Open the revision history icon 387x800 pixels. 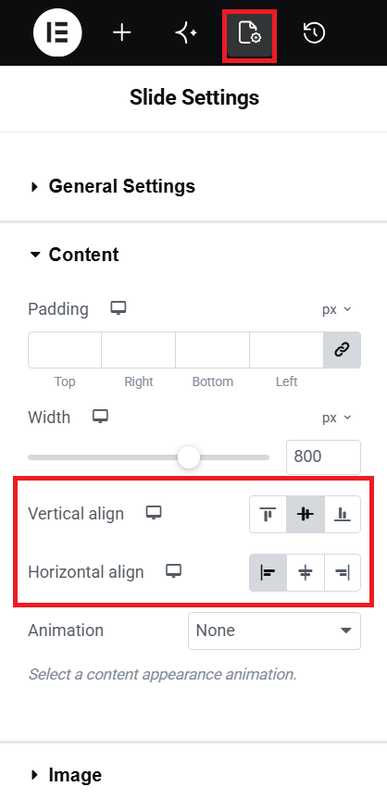tap(314, 34)
